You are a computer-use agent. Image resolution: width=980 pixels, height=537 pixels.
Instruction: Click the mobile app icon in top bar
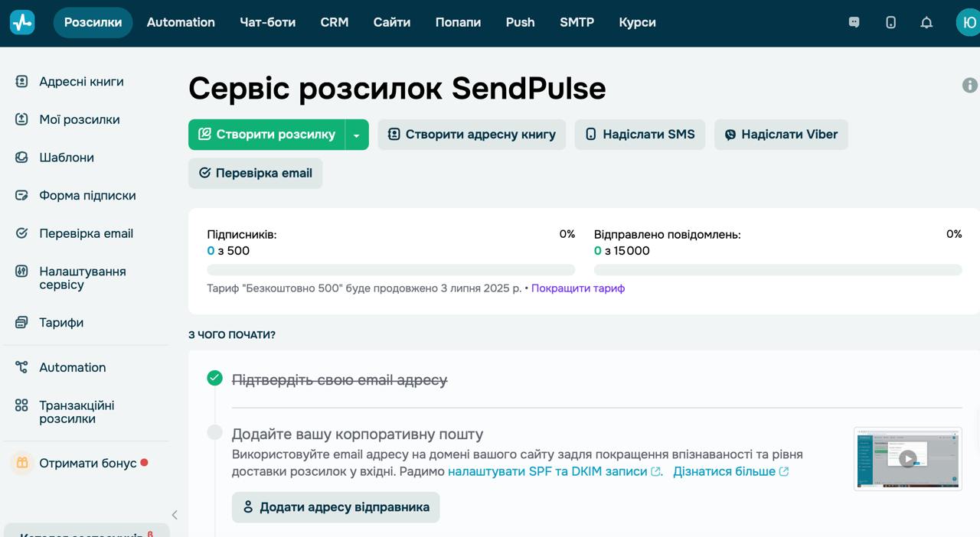tap(890, 22)
